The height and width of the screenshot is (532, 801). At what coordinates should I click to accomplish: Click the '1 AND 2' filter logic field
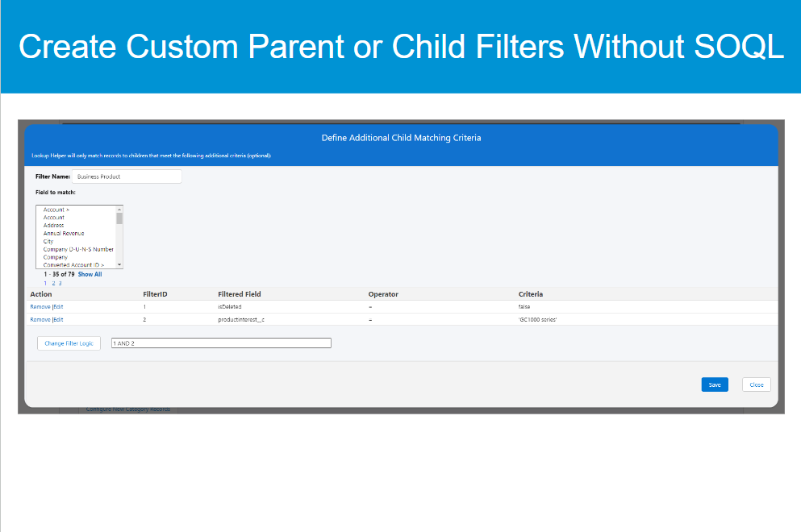click(x=221, y=343)
